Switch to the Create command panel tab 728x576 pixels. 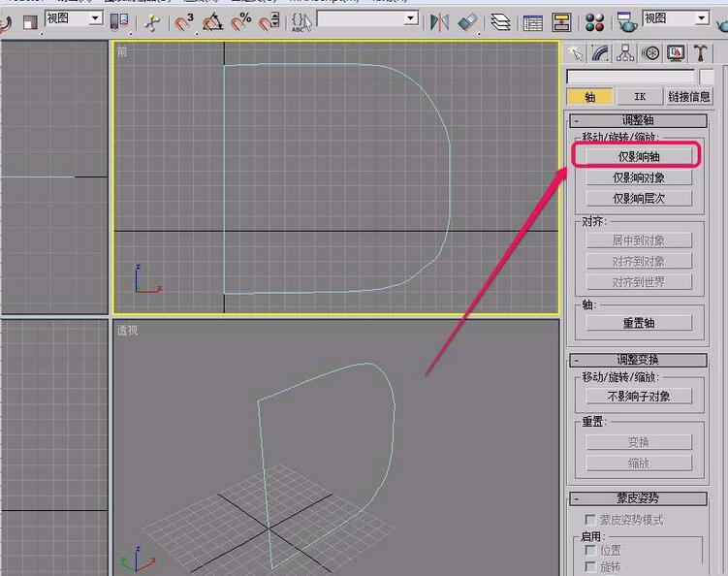577,53
